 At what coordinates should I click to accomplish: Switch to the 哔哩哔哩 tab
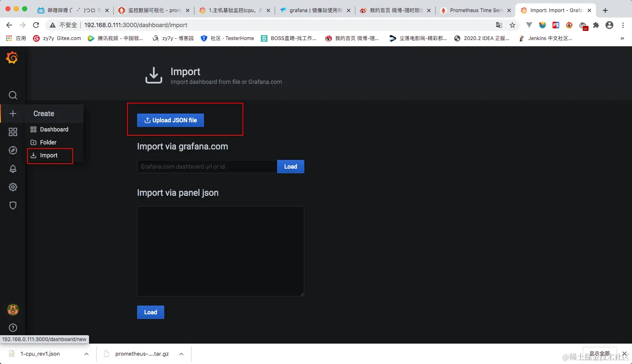click(73, 10)
